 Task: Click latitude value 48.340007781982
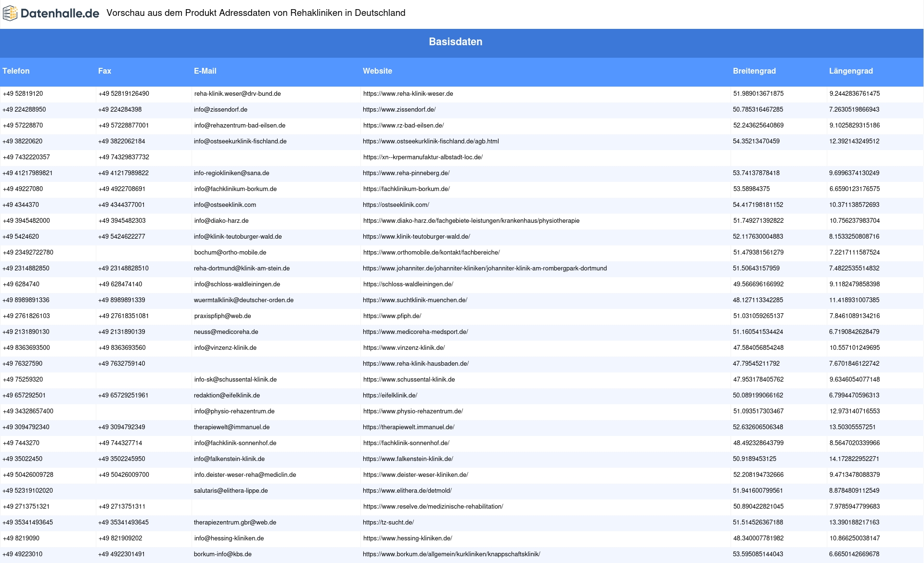(x=758, y=538)
